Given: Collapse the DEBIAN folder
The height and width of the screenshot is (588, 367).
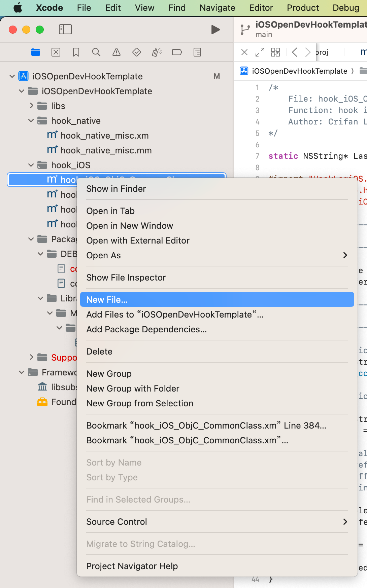Looking at the screenshot, I should pyautogui.click(x=40, y=254).
